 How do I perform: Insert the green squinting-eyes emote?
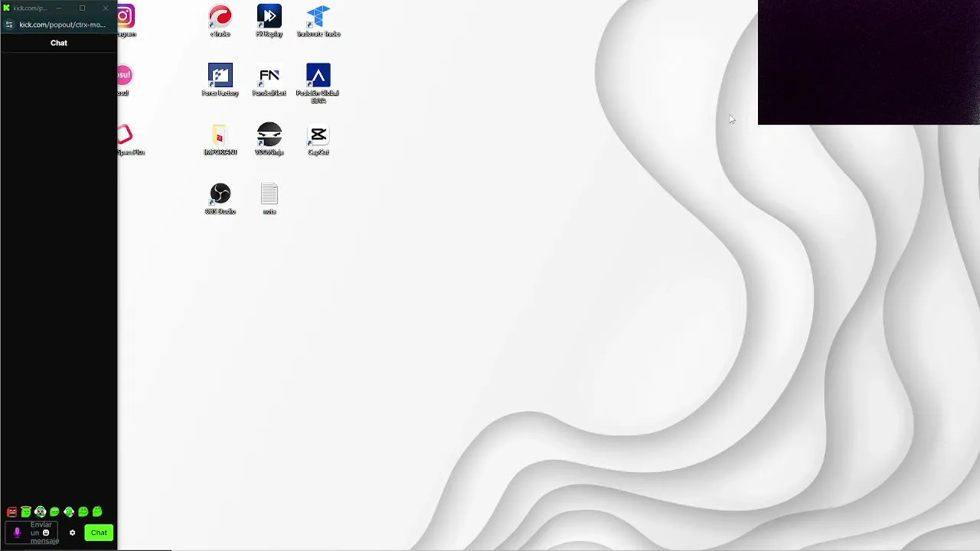[x=54, y=512]
